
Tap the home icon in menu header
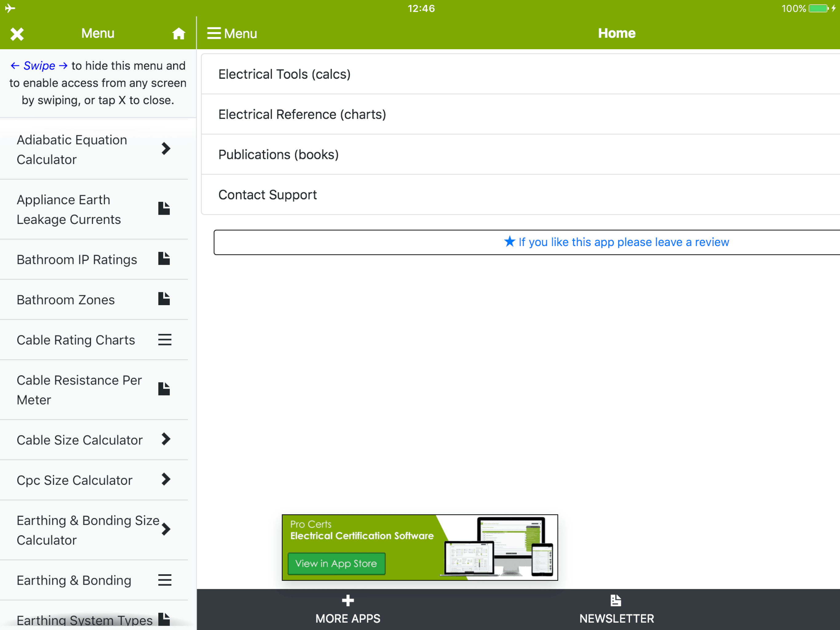[178, 34]
